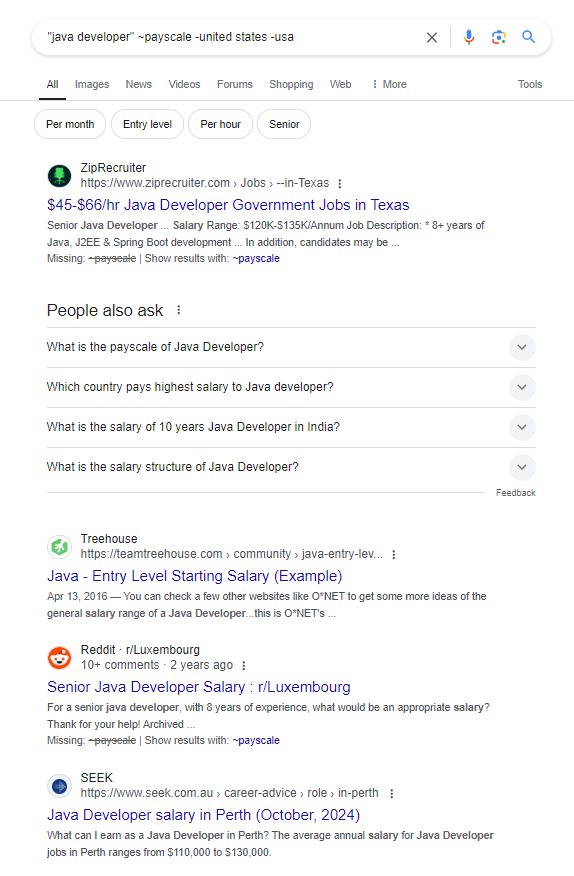Clear the search query with the X icon
Viewport: 574px width, 876px height.
pos(431,37)
